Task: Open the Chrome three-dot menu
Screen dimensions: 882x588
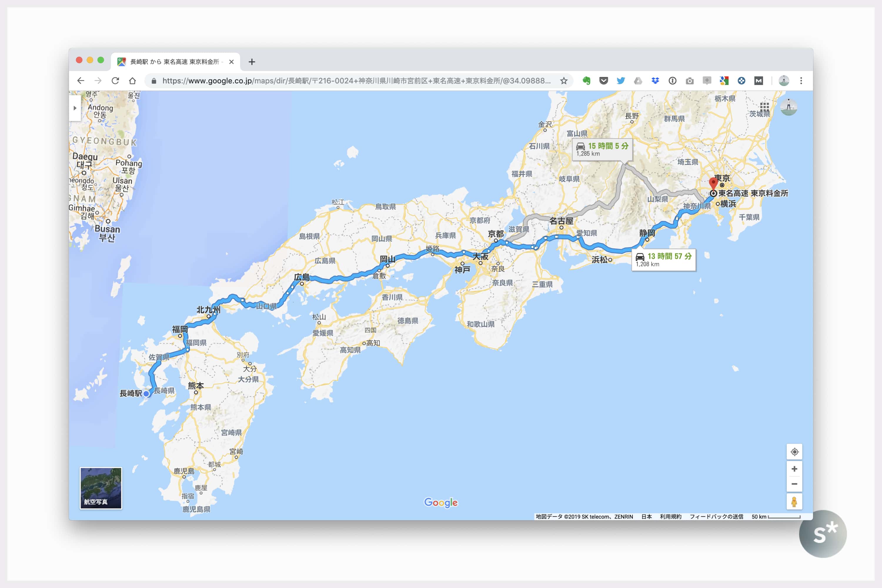Action: pyautogui.click(x=801, y=81)
